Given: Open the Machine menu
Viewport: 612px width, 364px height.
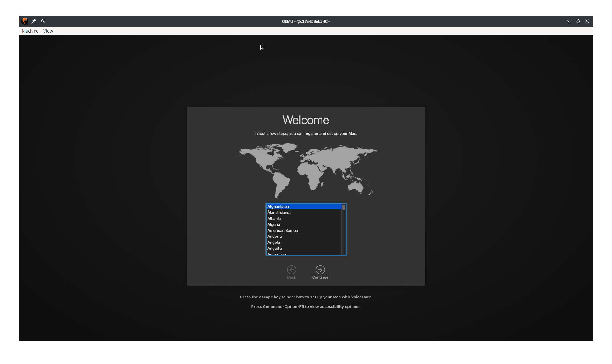Looking at the screenshot, I should [30, 31].
